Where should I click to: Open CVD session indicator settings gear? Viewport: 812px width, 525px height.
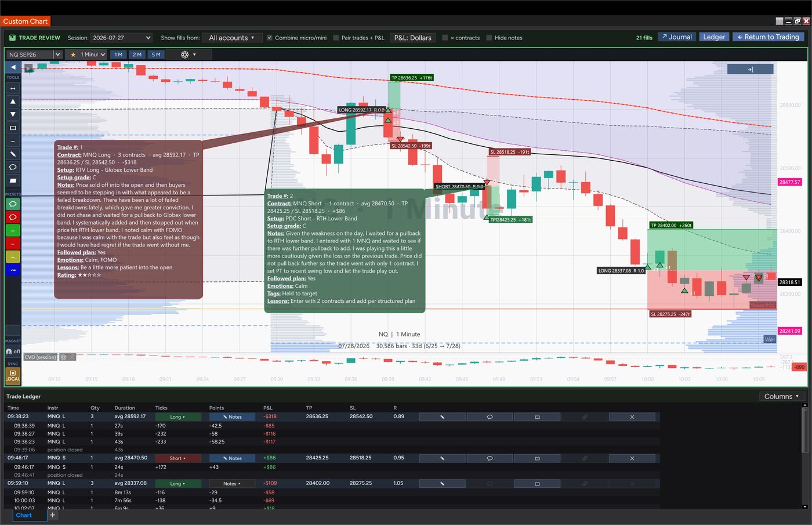[x=64, y=357]
